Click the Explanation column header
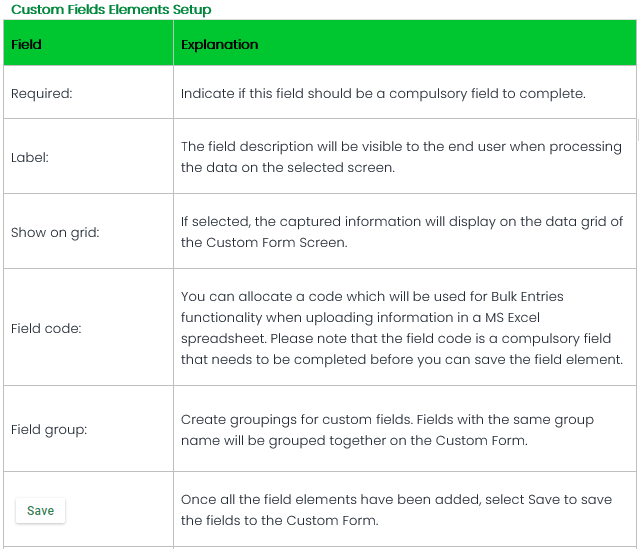 219,45
